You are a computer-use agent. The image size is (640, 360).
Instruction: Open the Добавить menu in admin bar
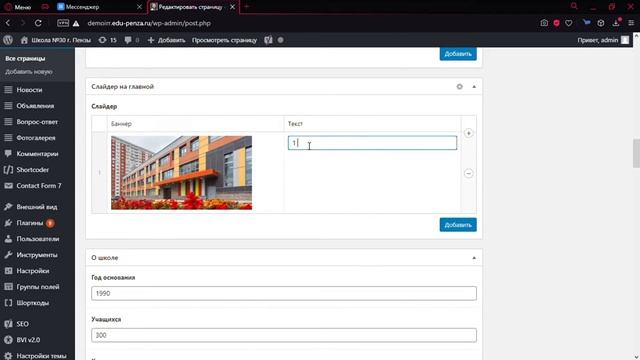point(166,40)
